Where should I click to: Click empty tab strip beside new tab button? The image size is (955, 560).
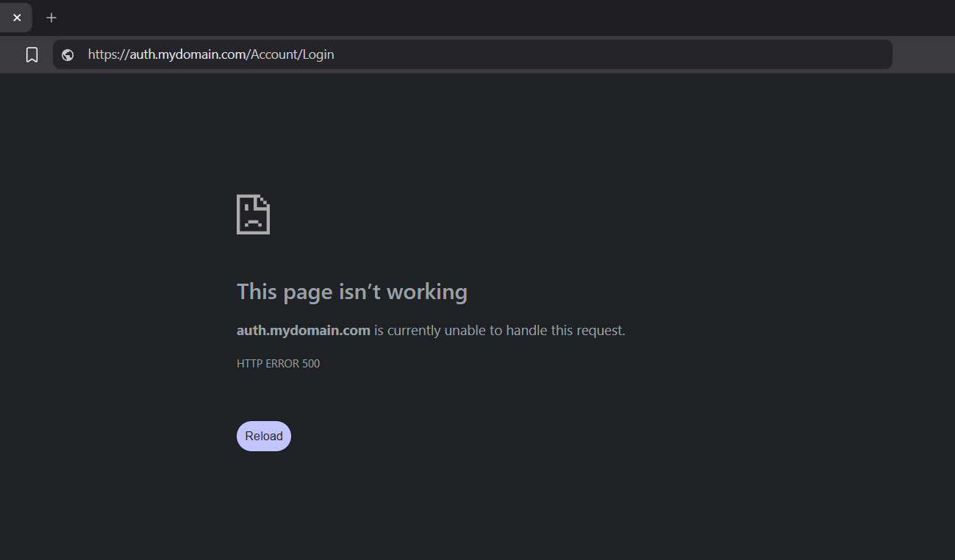[x=441, y=18]
